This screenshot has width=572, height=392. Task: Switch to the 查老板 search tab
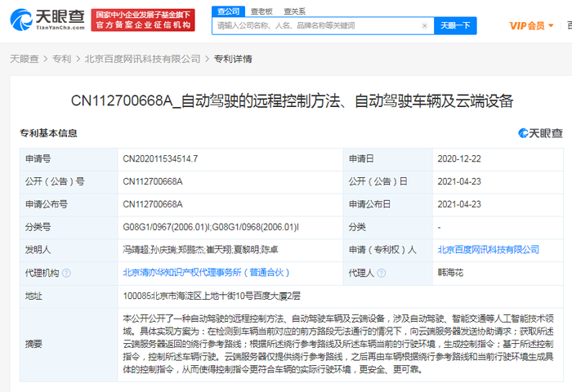(261, 11)
